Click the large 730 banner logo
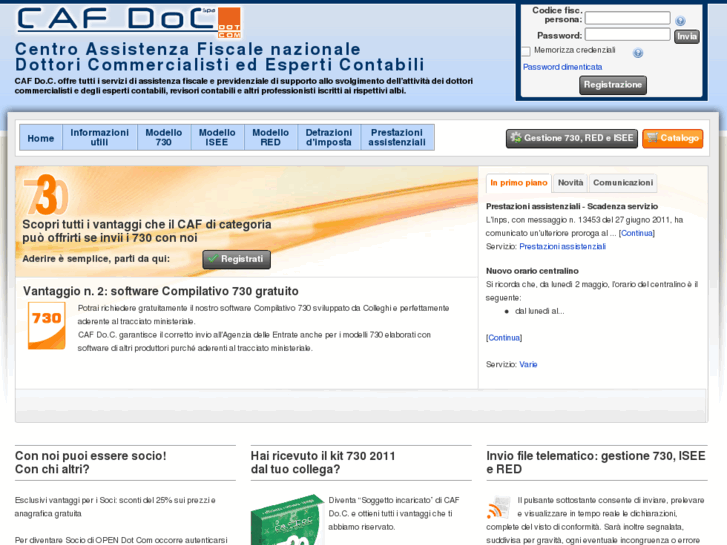The image size is (727, 545). [46, 195]
